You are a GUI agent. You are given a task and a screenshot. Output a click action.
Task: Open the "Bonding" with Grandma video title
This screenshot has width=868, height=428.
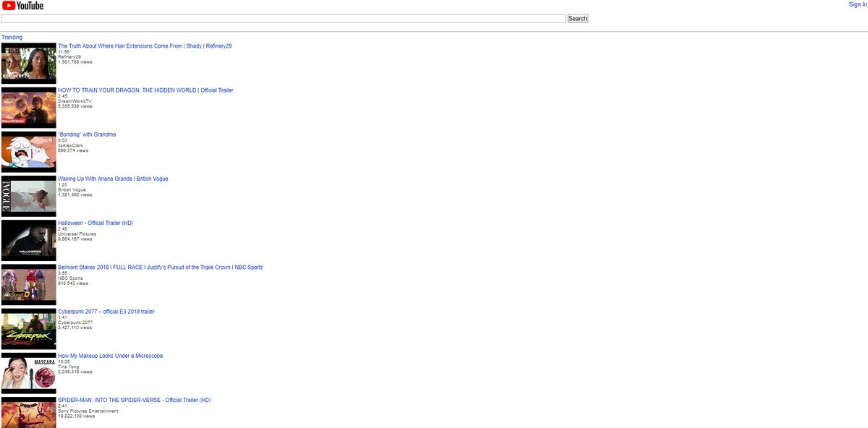click(87, 134)
